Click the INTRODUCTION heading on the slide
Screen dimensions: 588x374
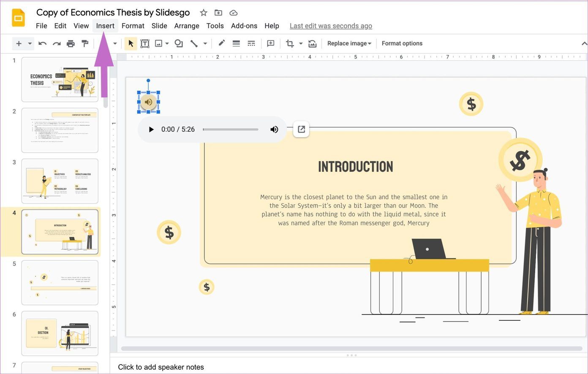pos(355,167)
